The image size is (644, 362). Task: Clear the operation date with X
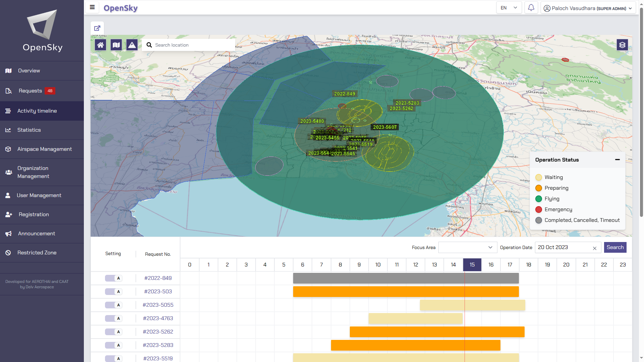click(x=595, y=248)
